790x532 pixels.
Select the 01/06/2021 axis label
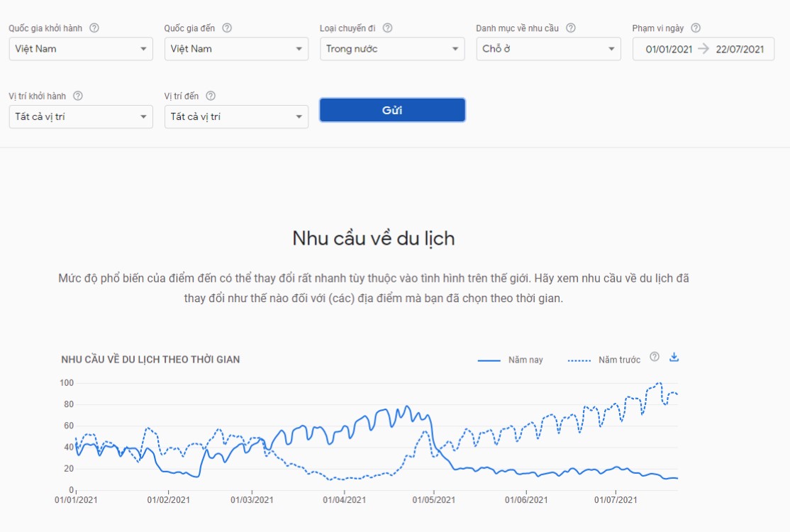coord(526,500)
